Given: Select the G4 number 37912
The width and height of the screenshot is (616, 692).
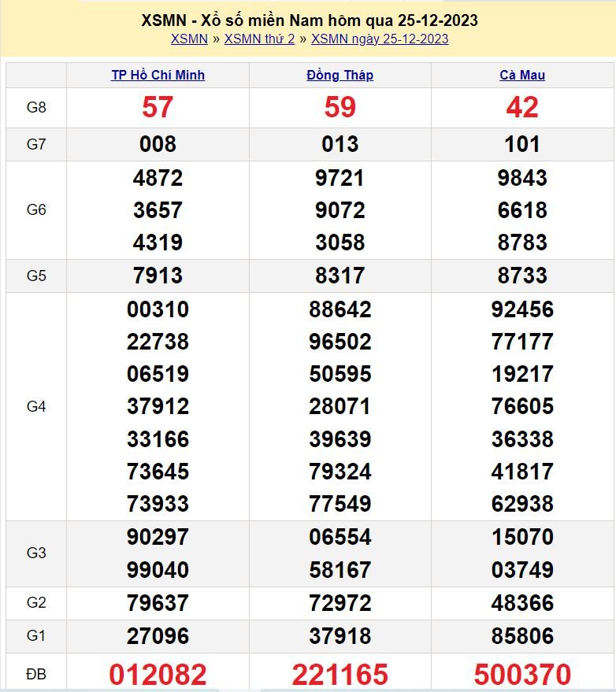Looking at the screenshot, I should [158, 406].
